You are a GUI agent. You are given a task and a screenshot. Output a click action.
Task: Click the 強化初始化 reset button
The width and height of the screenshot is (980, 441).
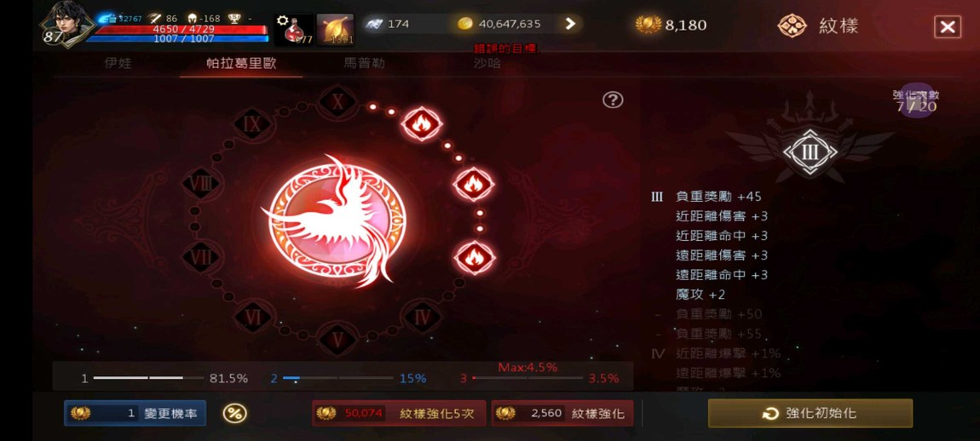pos(810,413)
